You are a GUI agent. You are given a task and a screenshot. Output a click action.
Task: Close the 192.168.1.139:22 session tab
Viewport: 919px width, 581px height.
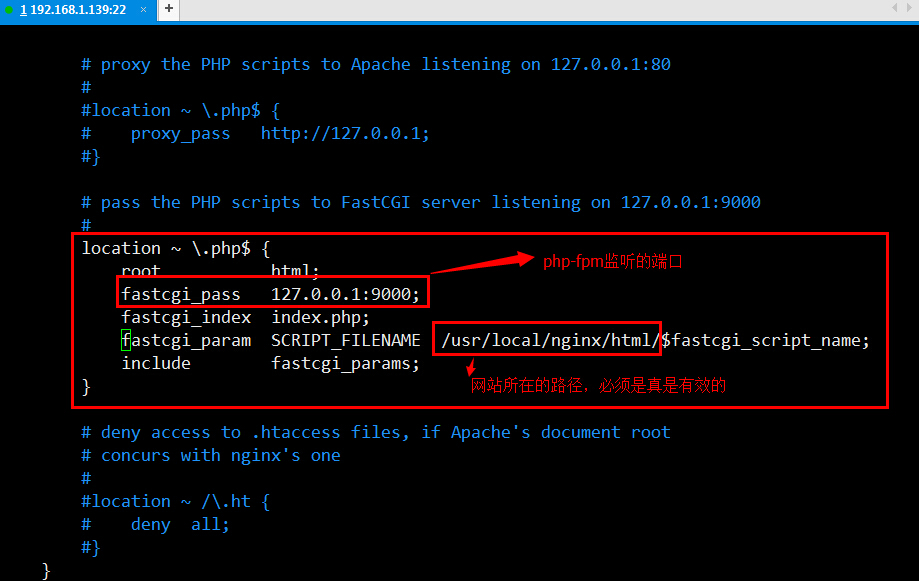coord(144,9)
